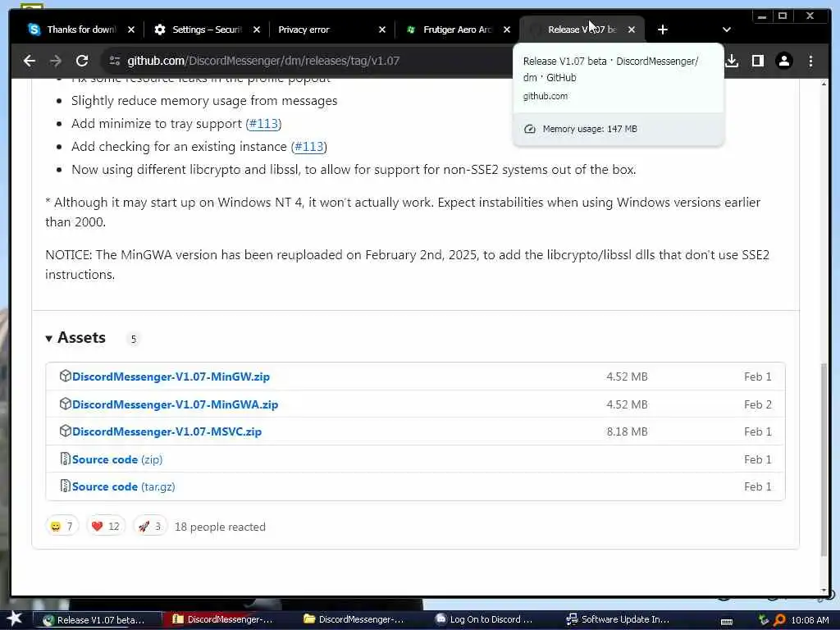Screen dimensions: 840x630
Task: Click the scrollbar down arrow
Action: coord(824,591)
